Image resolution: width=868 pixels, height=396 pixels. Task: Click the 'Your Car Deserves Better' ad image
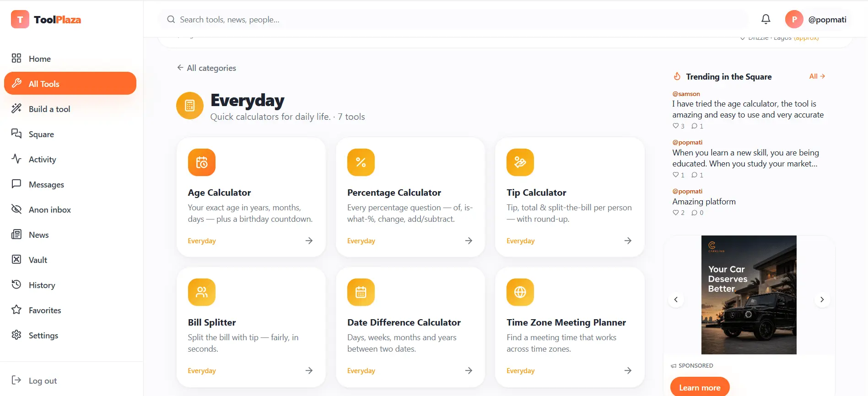pyautogui.click(x=749, y=295)
